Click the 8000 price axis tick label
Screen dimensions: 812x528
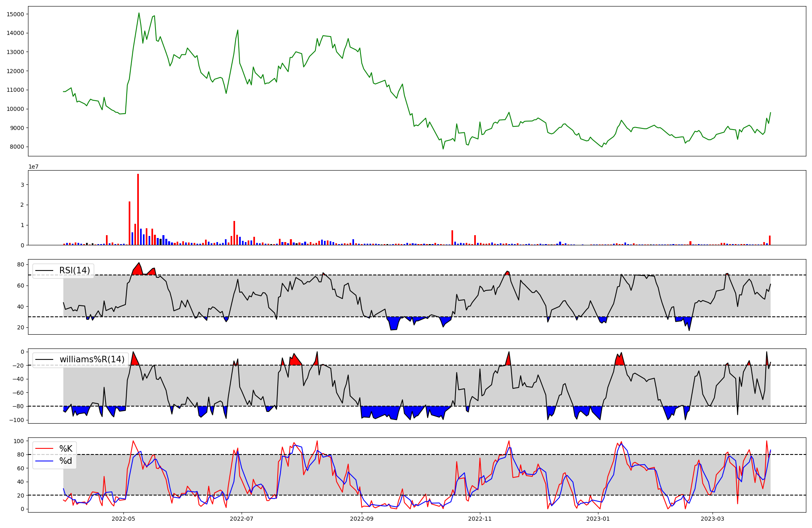click(17, 147)
